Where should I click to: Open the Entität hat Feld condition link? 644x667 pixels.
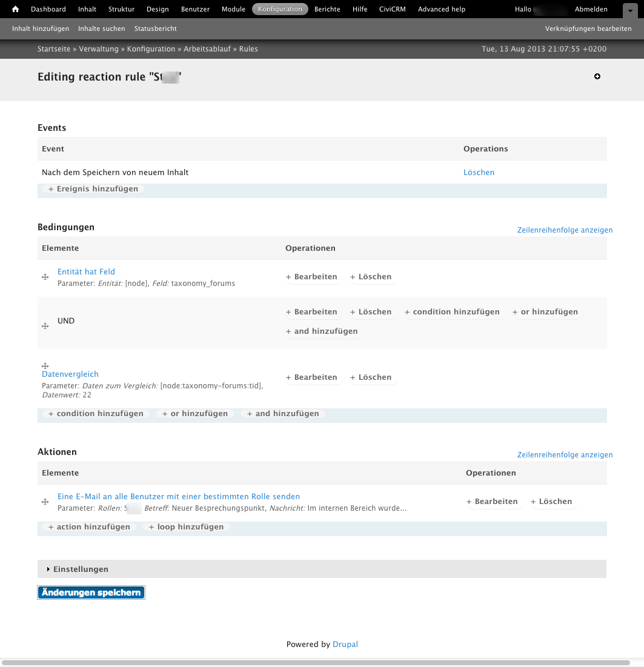86,272
